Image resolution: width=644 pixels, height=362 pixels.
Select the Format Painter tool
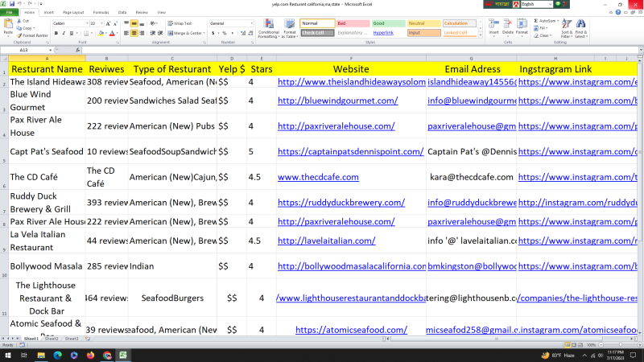[x=32, y=35]
